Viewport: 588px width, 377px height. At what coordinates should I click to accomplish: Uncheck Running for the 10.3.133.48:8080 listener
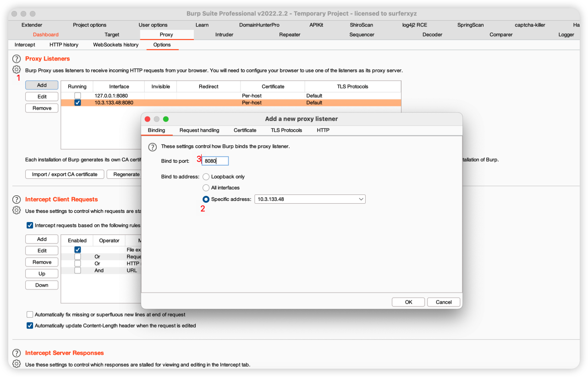click(x=77, y=103)
